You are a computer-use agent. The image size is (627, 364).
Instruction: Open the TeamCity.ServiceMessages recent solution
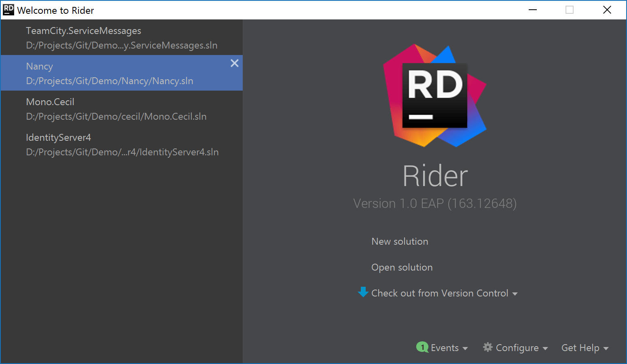click(122, 37)
